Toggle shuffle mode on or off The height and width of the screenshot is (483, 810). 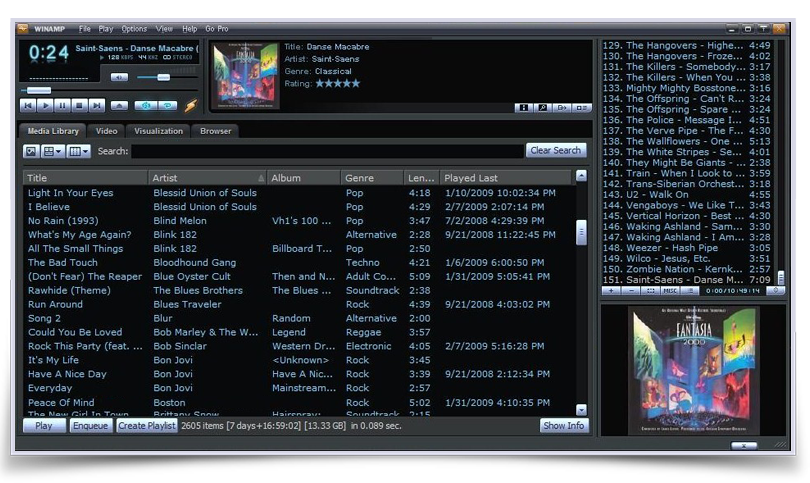(x=145, y=104)
